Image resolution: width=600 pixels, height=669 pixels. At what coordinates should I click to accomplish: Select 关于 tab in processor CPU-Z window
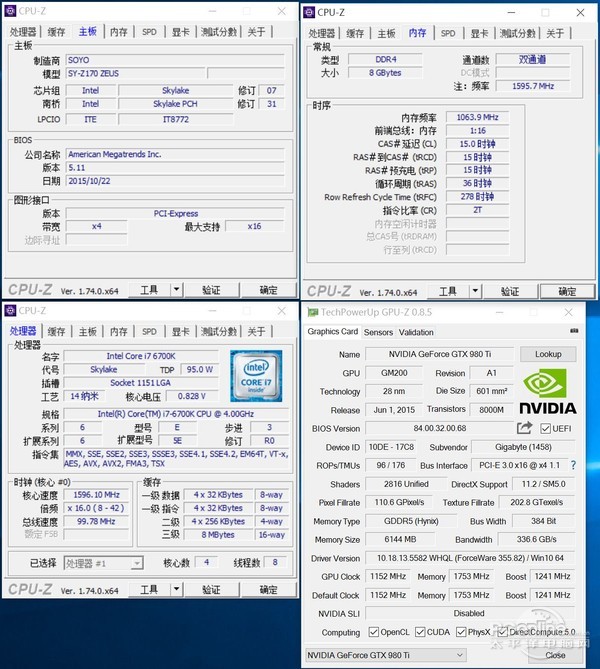tap(256, 331)
